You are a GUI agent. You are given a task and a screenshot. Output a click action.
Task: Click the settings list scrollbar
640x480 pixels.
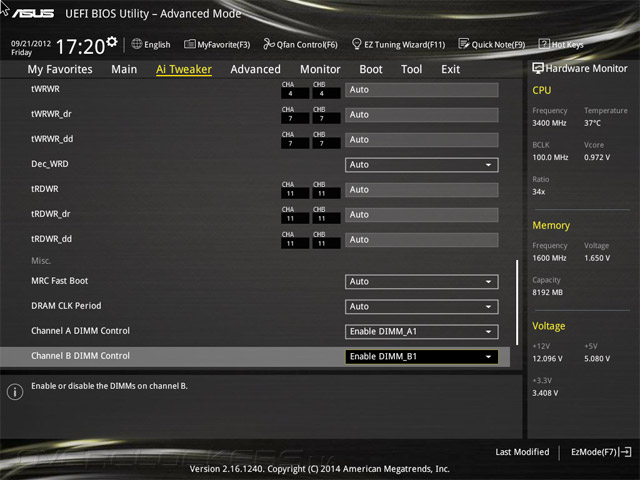tap(517, 302)
